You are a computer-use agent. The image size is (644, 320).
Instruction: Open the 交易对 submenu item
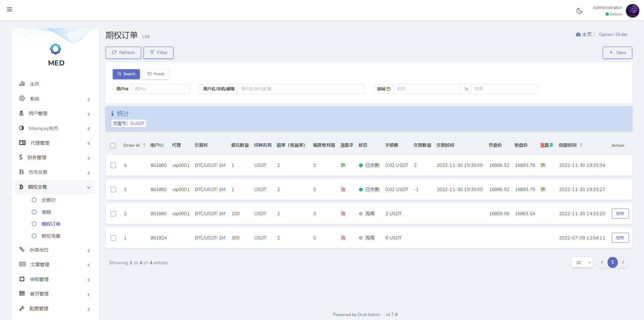coord(49,200)
